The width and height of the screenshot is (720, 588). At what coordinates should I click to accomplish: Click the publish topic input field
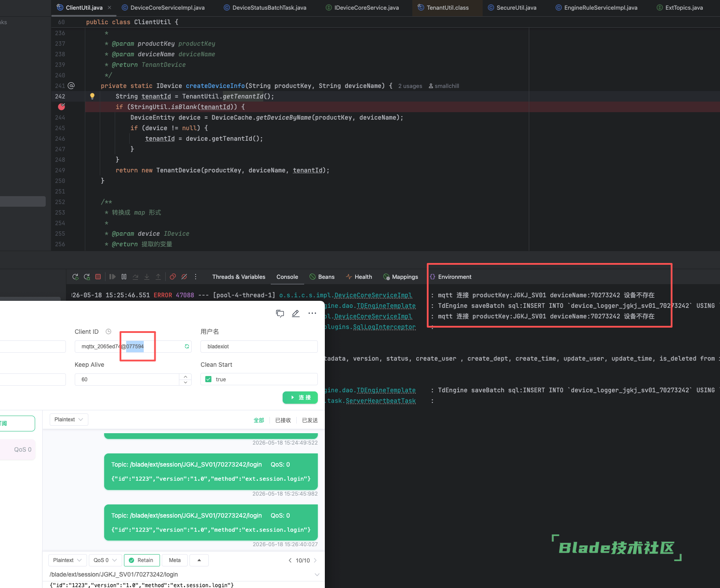(180, 575)
